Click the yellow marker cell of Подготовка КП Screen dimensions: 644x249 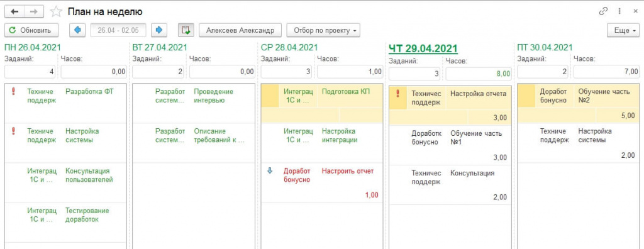click(270, 96)
